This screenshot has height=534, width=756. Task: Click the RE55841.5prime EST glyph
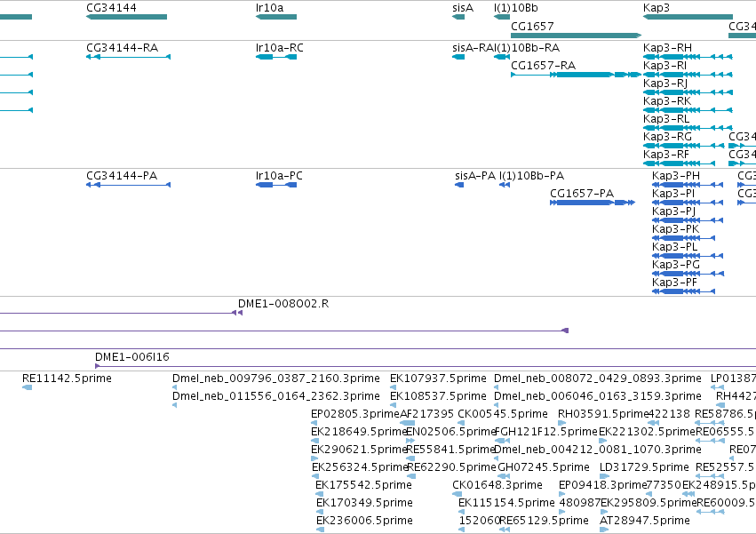tap(410, 458)
